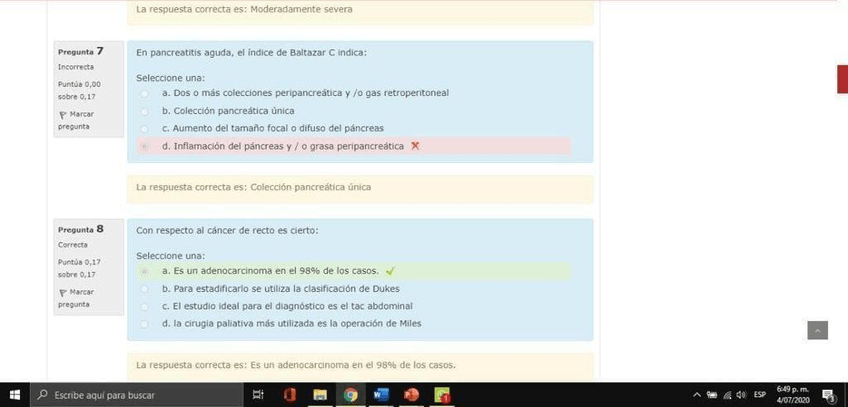848x407 pixels.
Task: Change ESP input language indicator
Action: coord(760,395)
